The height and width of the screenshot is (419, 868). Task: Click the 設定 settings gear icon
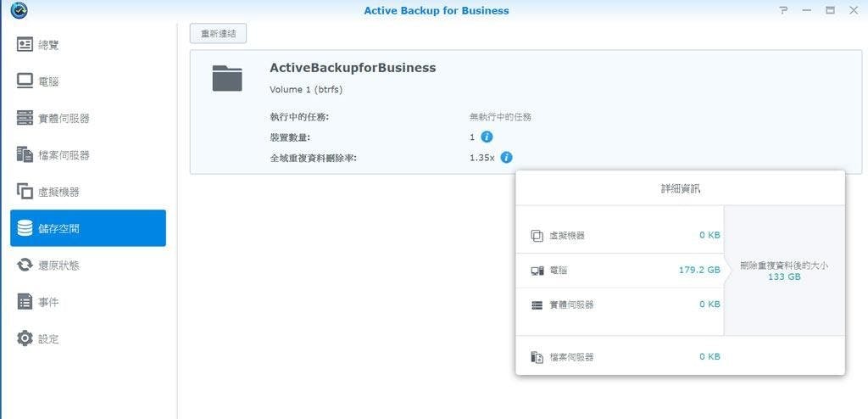click(x=25, y=338)
